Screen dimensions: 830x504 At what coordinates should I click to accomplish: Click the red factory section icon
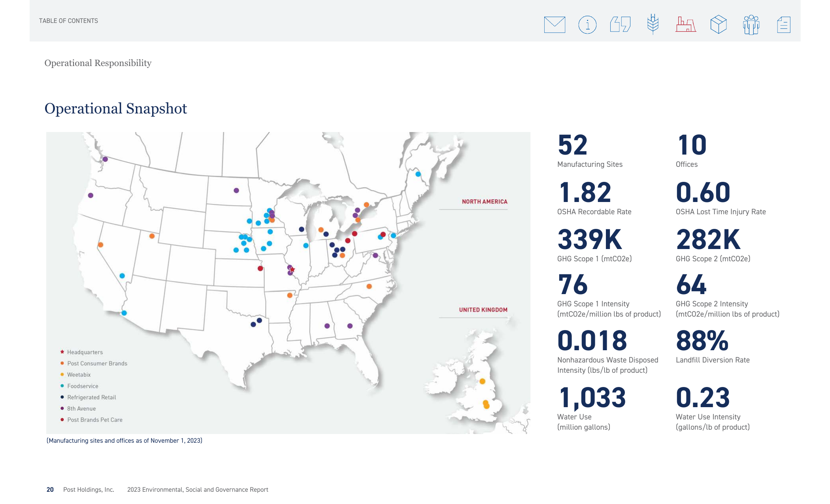point(686,24)
